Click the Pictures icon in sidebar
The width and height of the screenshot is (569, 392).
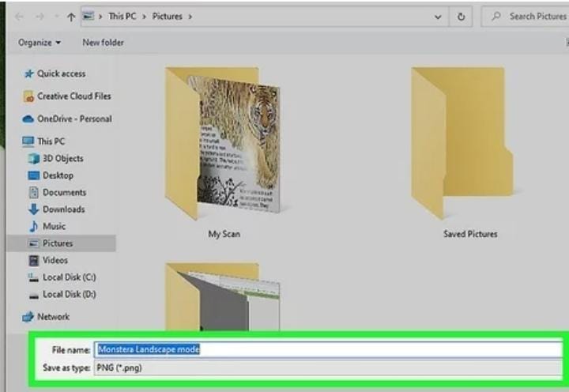(x=34, y=243)
